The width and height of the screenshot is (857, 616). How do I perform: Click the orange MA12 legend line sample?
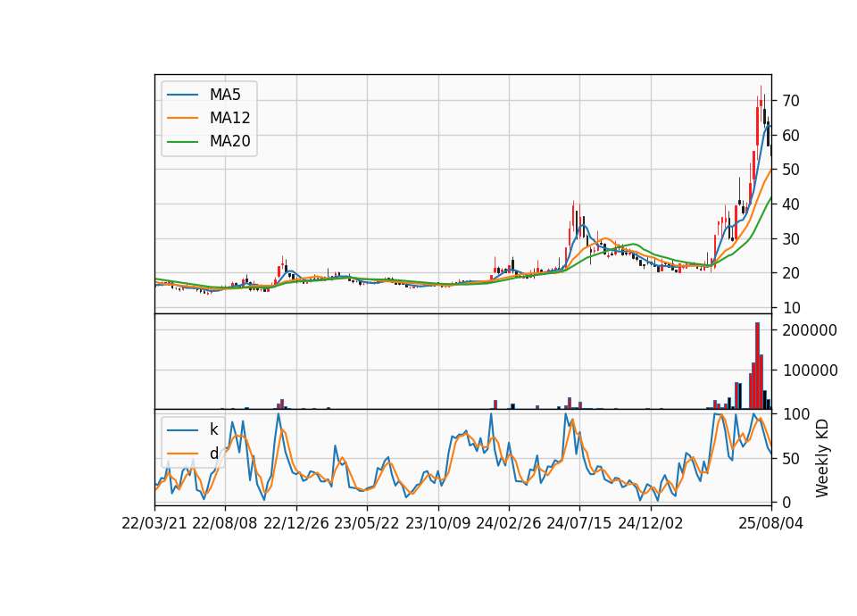(182, 118)
